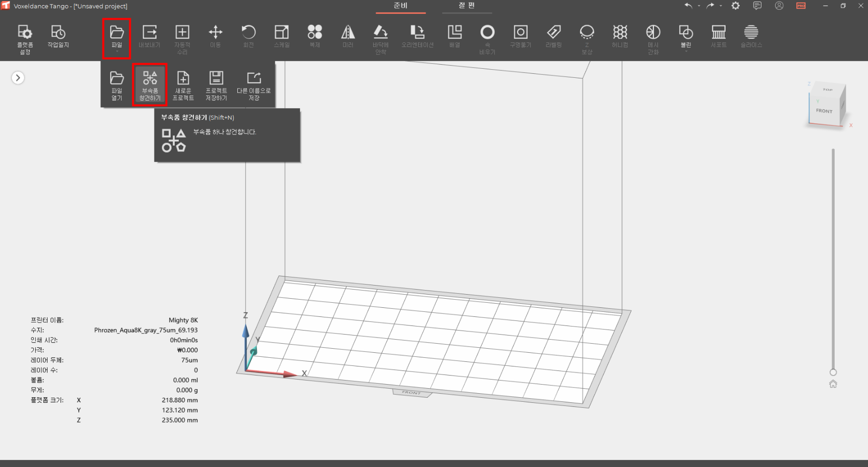Click the 슬라이스 slice tool
The height and width of the screenshot is (467, 868).
click(751, 37)
